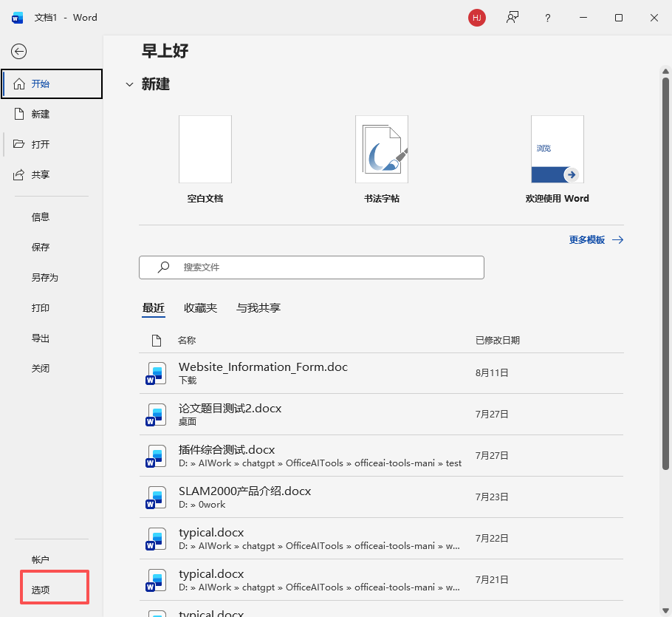Click into the 搜索文件 search field

pos(312,267)
